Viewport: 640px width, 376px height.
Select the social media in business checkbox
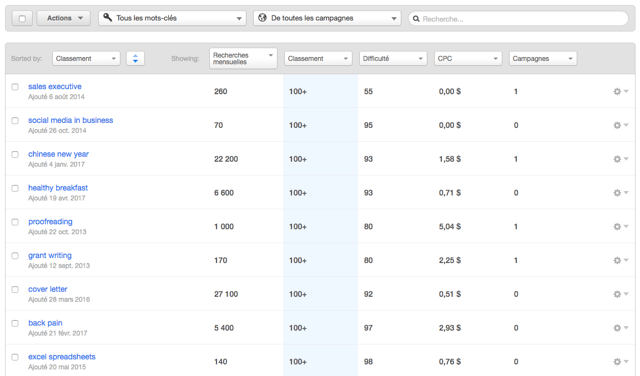(x=15, y=120)
